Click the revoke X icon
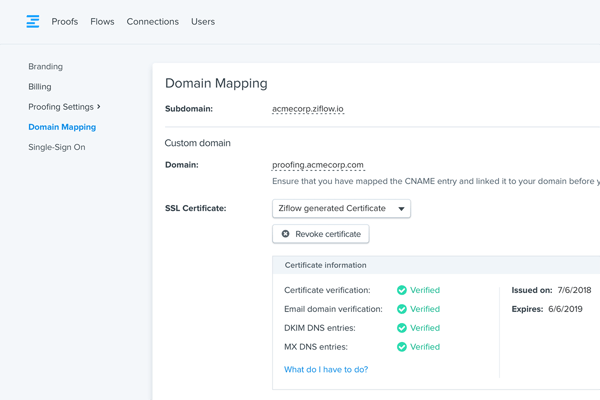 point(286,234)
